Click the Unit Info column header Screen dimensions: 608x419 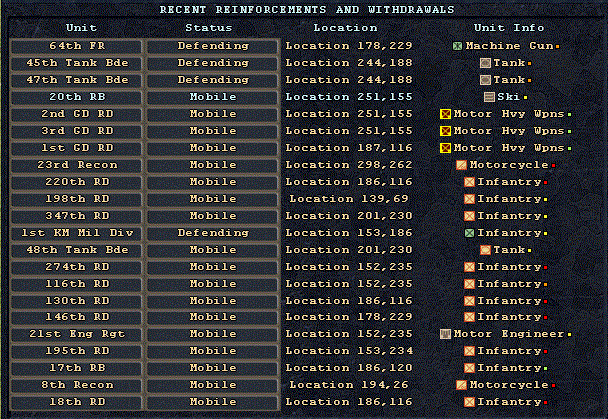tap(509, 28)
